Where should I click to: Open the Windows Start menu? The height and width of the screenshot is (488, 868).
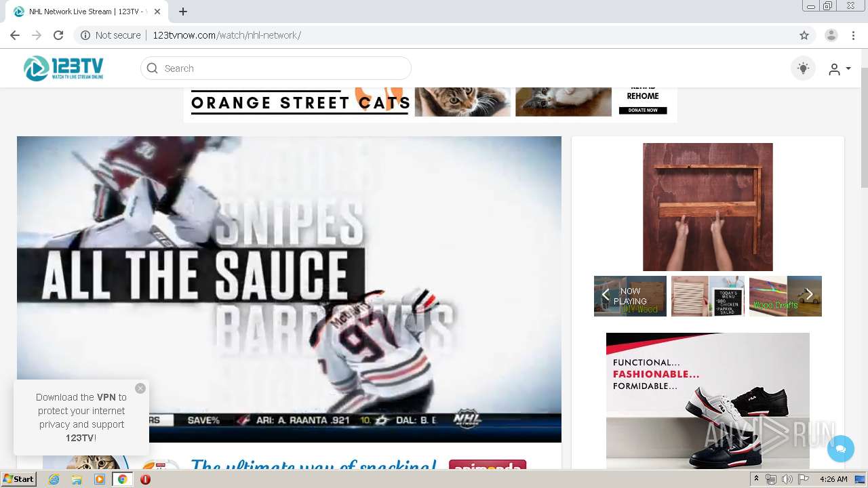pyautogui.click(x=18, y=479)
